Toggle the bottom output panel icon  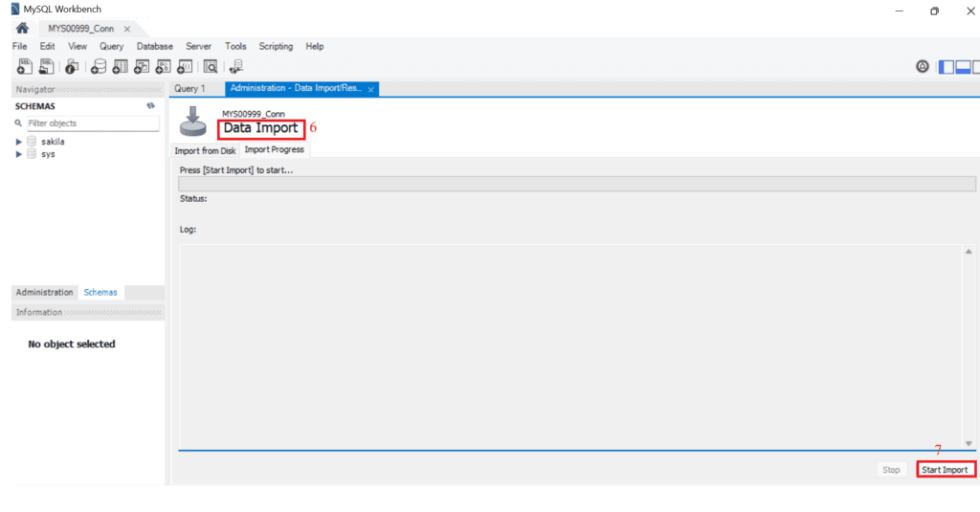(963, 67)
